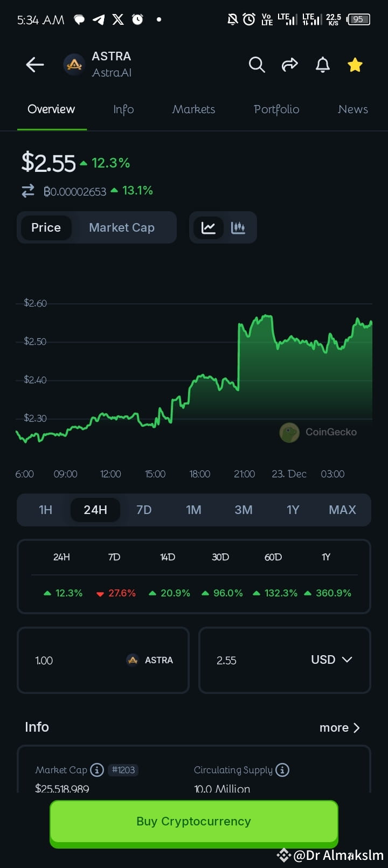Open the News tab
The height and width of the screenshot is (868, 388).
(353, 109)
